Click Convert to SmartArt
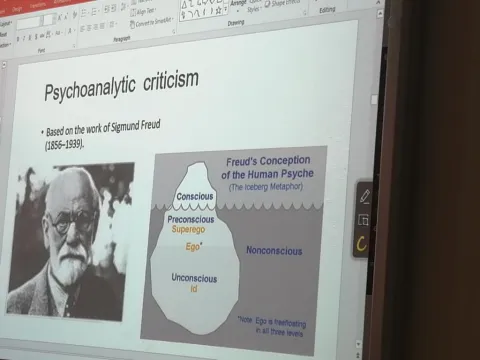480x360 pixels. click(152, 22)
